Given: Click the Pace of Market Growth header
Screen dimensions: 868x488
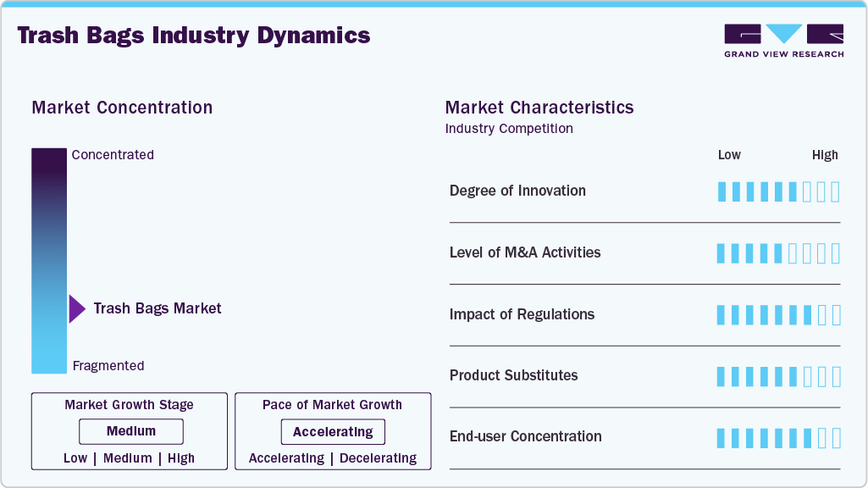Looking at the screenshot, I should (x=332, y=405).
